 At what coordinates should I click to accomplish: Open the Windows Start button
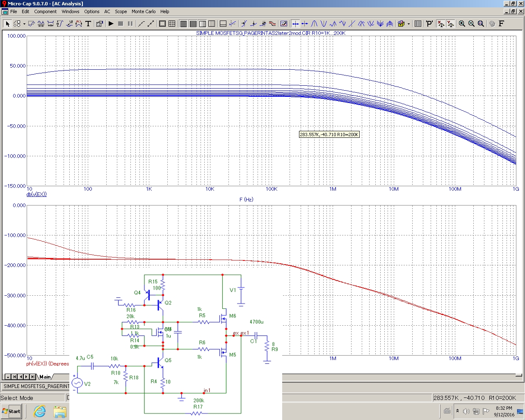pos(11,411)
